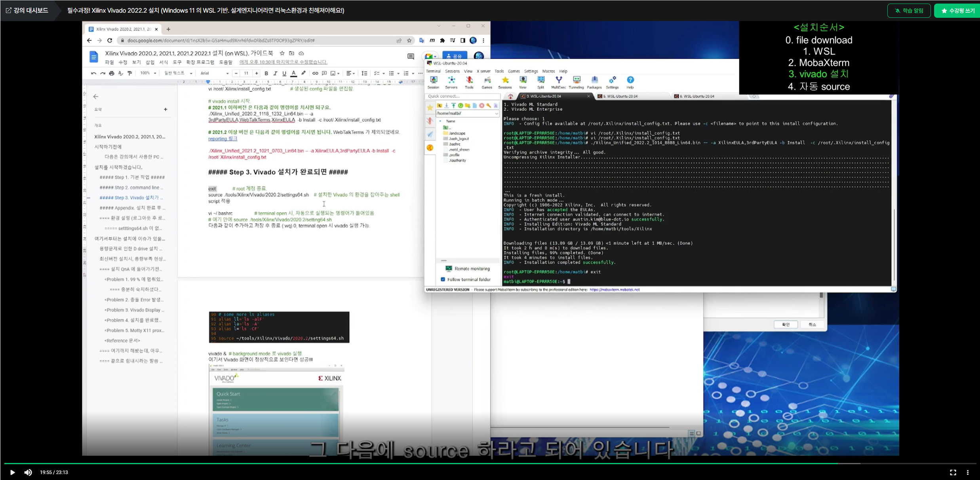This screenshot has width=980, height=480.
Task: Click the 수강평 쓰기 button
Action: (x=957, y=11)
